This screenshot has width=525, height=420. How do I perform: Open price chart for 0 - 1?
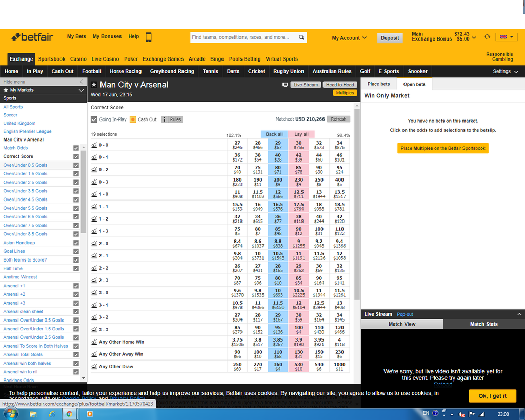[94, 157]
